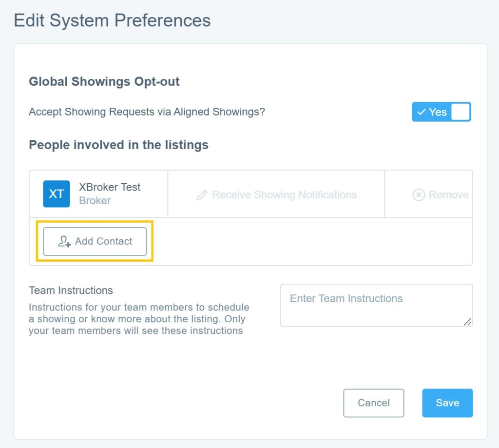Image resolution: width=499 pixels, height=448 pixels.
Task: Click the person-plus icon in Add Contact
Action: pyautogui.click(x=64, y=242)
